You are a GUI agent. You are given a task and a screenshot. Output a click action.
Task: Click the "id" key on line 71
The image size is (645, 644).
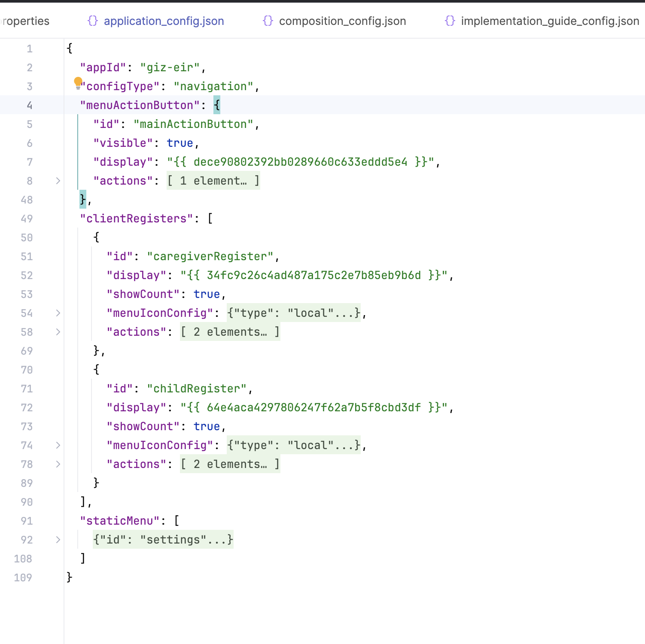click(120, 389)
